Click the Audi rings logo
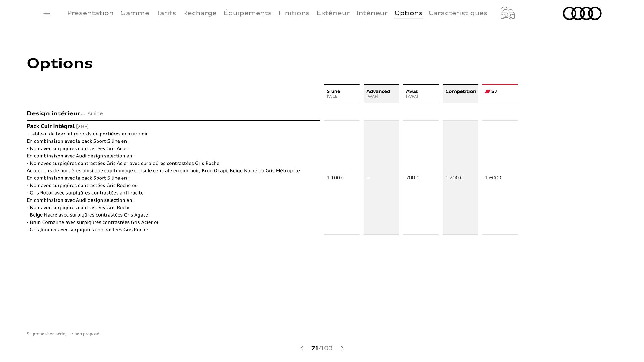The image size is (644, 362). (x=582, y=13)
